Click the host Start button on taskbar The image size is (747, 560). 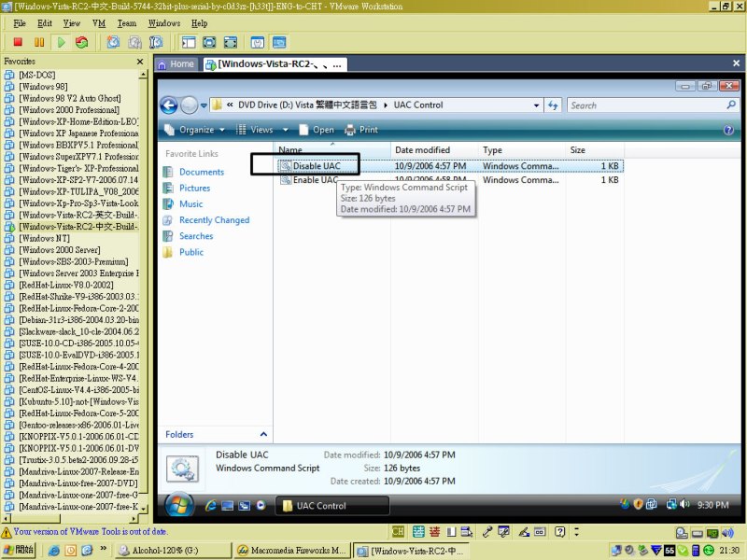(18, 550)
